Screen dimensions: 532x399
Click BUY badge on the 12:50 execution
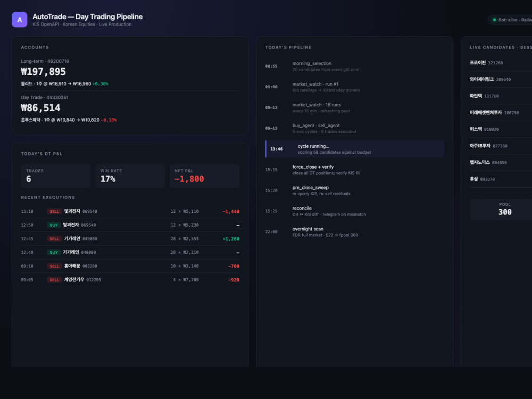[x=54, y=225]
